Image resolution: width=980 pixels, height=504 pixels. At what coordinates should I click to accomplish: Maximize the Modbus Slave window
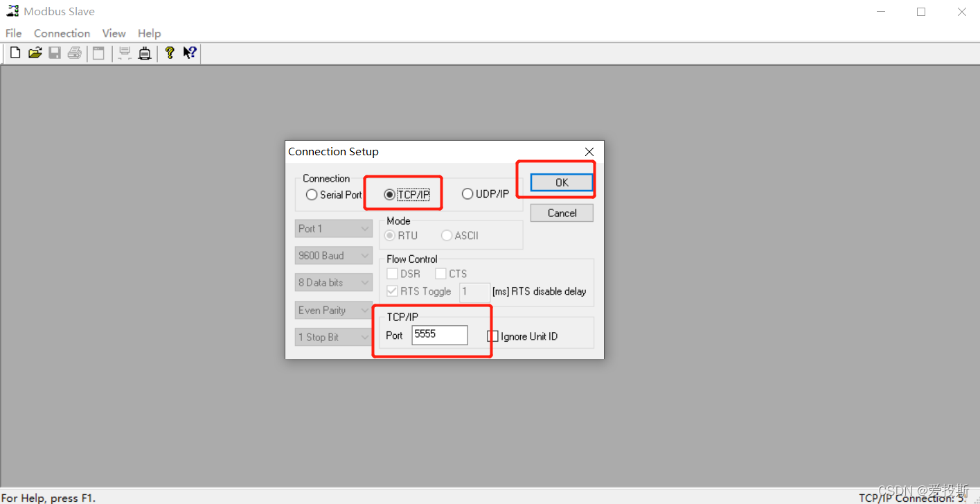921,12
